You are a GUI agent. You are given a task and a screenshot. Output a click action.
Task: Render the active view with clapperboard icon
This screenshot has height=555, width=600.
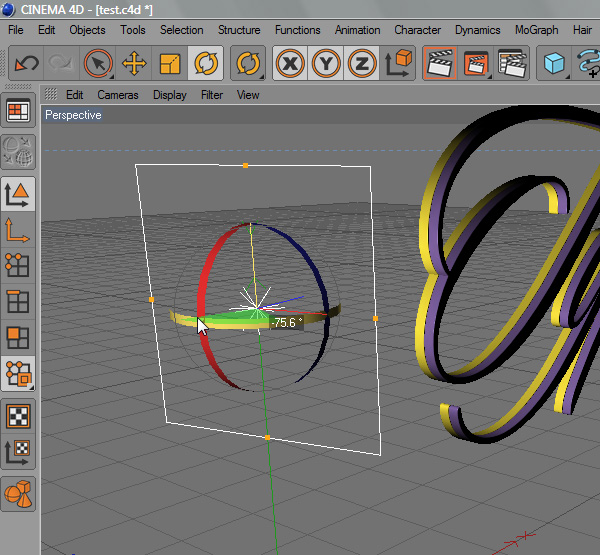[439, 64]
